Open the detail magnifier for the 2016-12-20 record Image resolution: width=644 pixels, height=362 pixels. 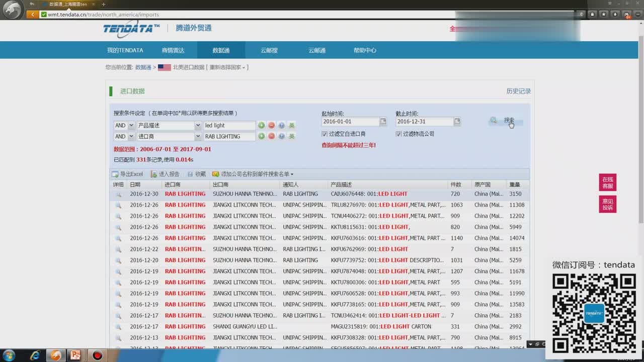point(118,260)
